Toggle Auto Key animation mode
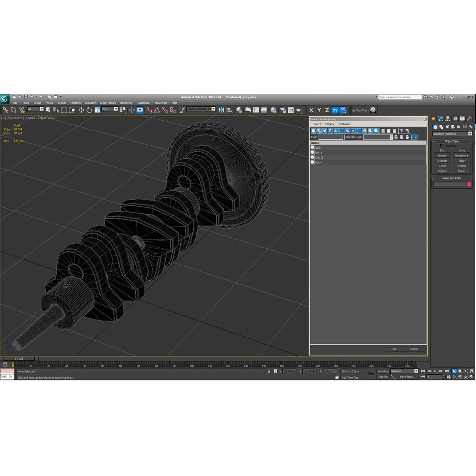Image resolution: width=476 pixels, height=476 pixels. (x=383, y=371)
